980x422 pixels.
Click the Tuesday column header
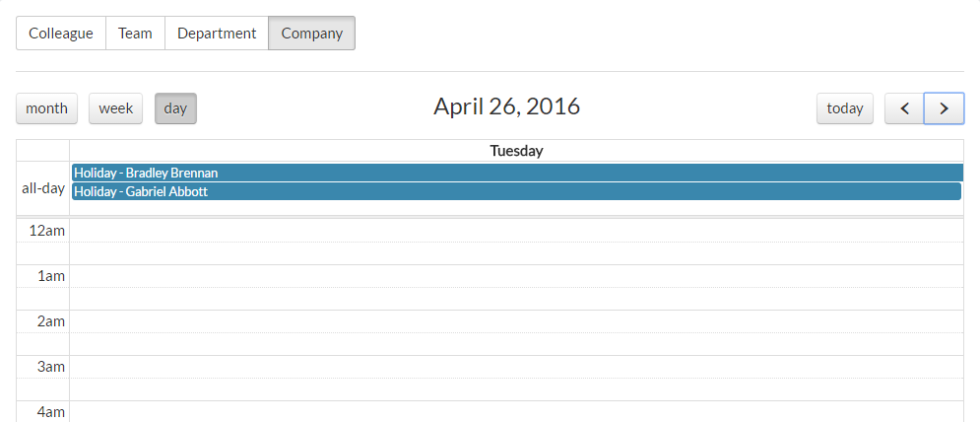tap(516, 151)
